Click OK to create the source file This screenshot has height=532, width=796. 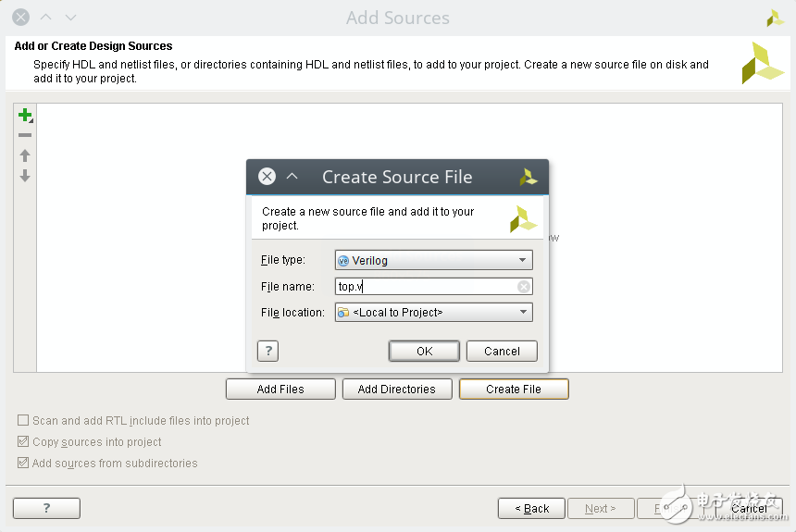click(x=424, y=352)
